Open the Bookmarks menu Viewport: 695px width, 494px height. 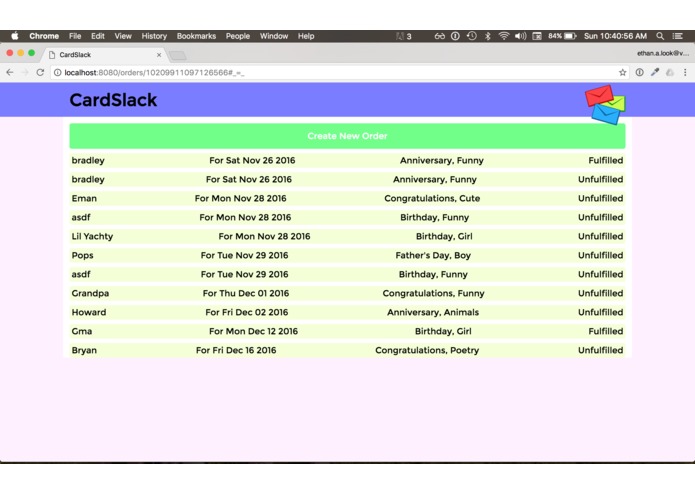tap(196, 36)
